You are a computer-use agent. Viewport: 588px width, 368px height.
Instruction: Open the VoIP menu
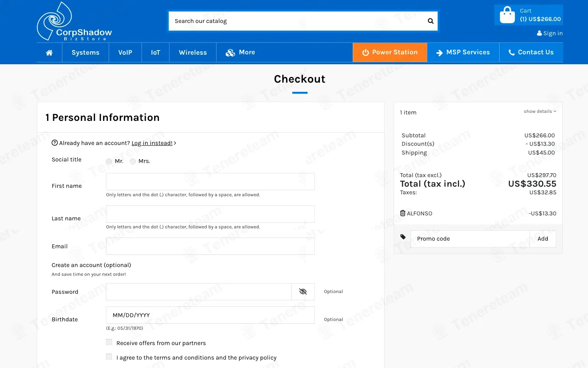(x=125, y=52)
